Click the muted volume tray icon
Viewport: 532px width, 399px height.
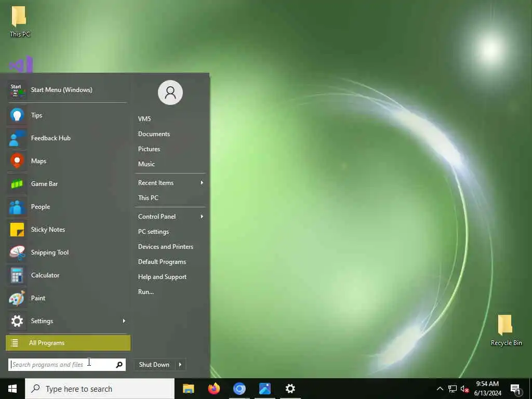464,389
